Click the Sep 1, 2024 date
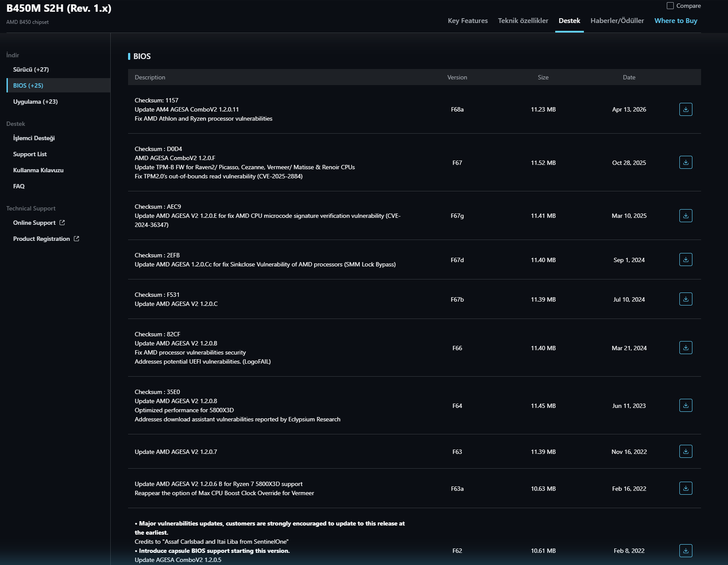This screenshot has width=728, height=565. point(629,260)
